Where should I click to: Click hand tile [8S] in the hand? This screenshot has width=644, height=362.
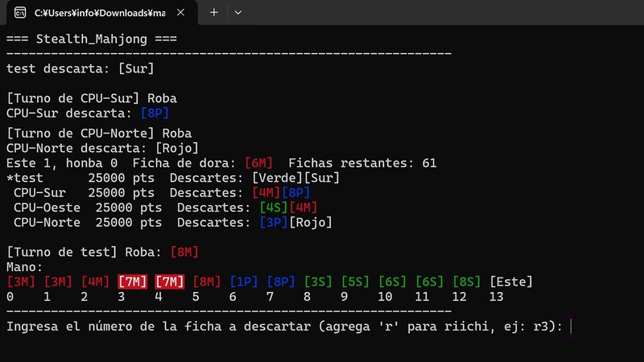click(x=467, y=282)
